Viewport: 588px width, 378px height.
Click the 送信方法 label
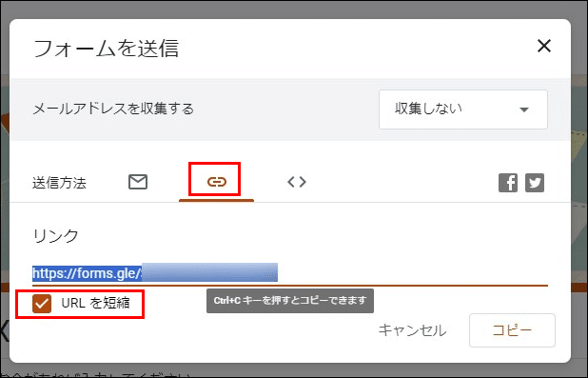pyautogui.click(x=59, y=183)
